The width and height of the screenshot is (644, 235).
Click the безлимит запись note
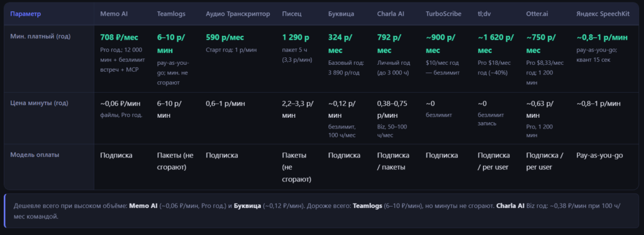pyautogui.click(x=491, y=119)
